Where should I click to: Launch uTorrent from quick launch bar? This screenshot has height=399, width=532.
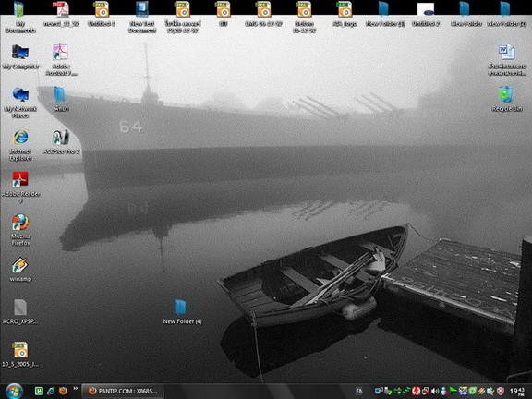(39, 391)
